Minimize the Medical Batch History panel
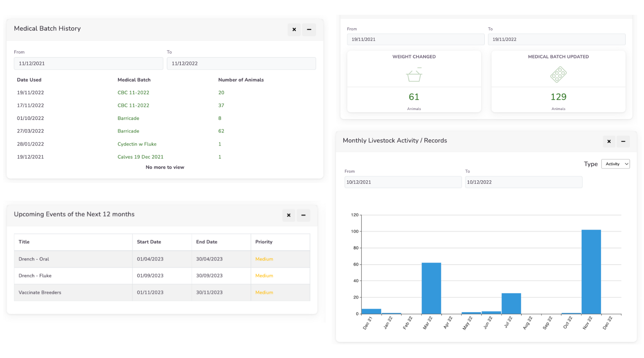This screenshot has height=358, width=644. 309,29
